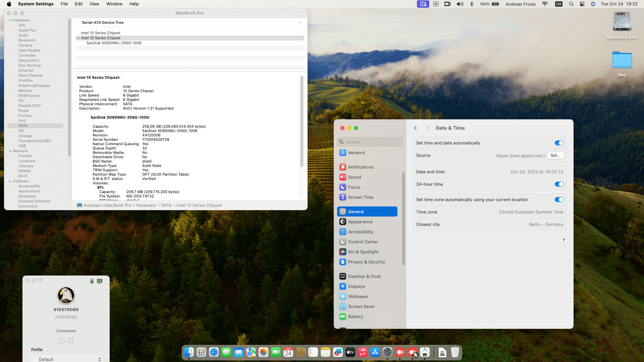Open Safari from the Dock
Viewport: 644px width, 362px height.
pos(214,352)
